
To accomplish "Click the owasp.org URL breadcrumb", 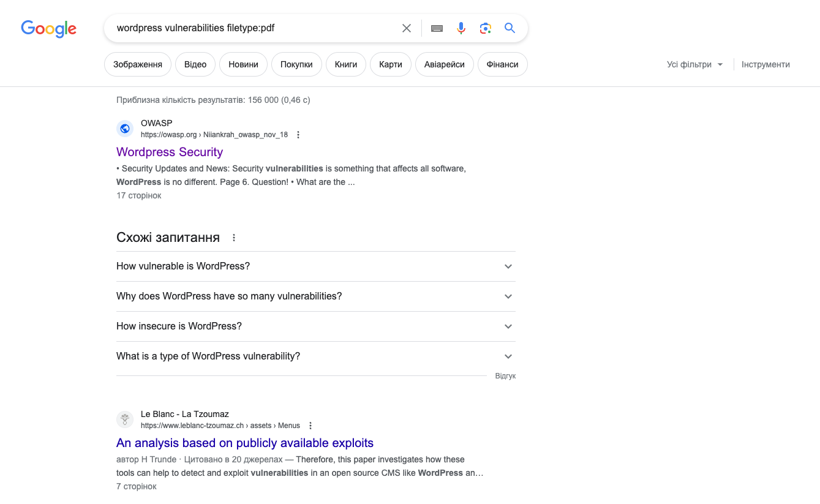I will point(214,135).
